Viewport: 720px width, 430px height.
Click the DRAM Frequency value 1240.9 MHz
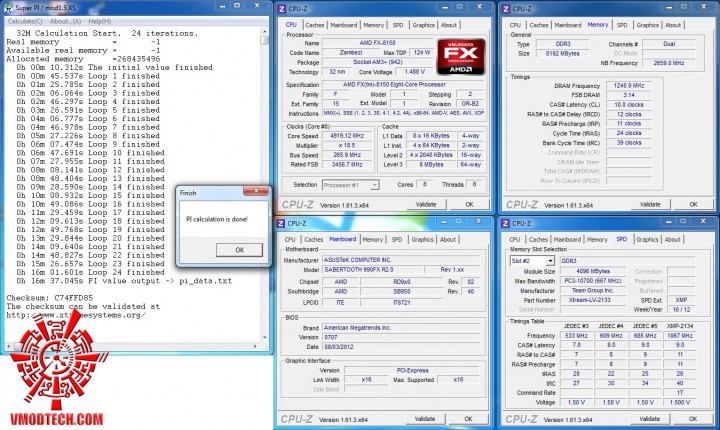coord(629,86)
